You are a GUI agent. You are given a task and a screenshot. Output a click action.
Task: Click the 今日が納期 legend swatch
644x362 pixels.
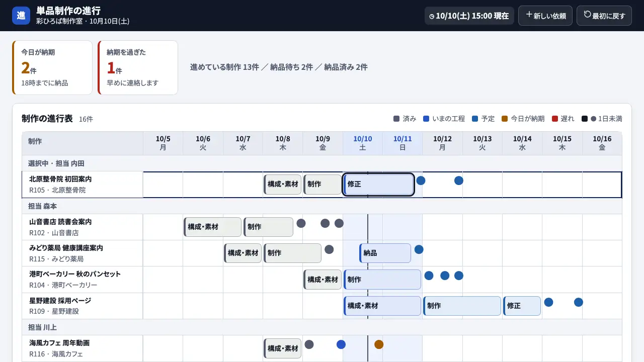tap(505, 119)
